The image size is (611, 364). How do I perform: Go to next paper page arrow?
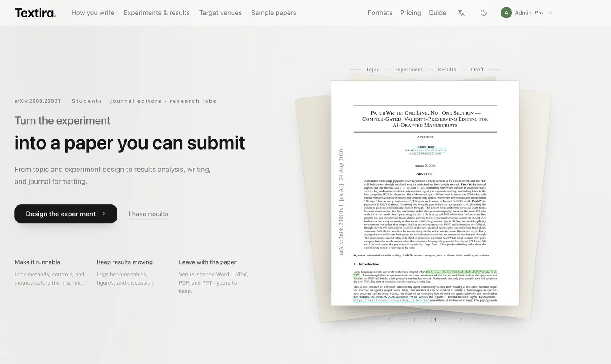(x=460, y=320)
